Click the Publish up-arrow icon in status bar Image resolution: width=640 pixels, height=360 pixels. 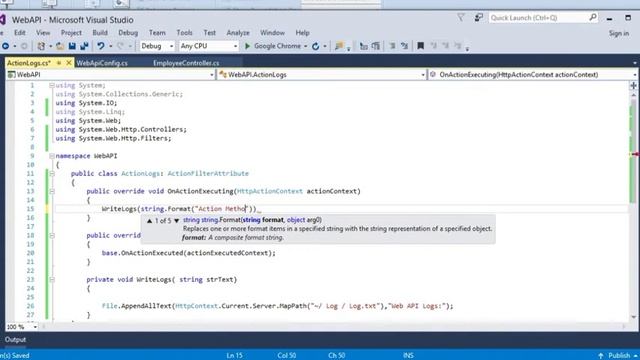coord(601,356)
